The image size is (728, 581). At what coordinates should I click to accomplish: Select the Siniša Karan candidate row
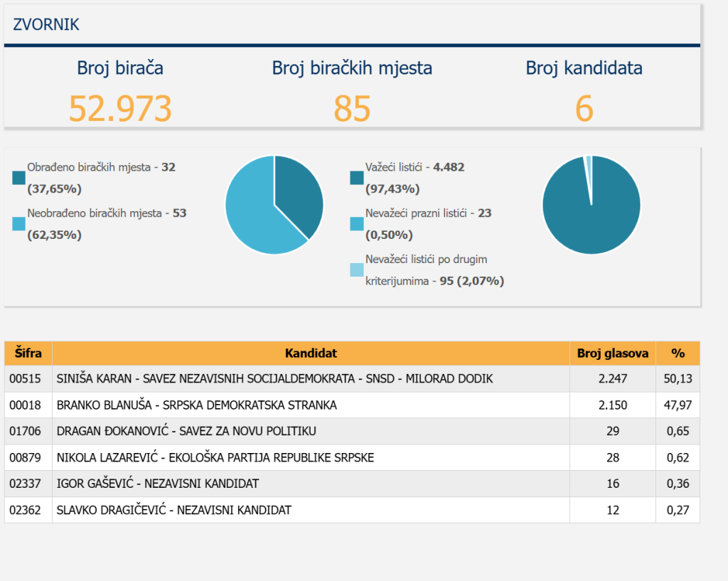point(274,379)
